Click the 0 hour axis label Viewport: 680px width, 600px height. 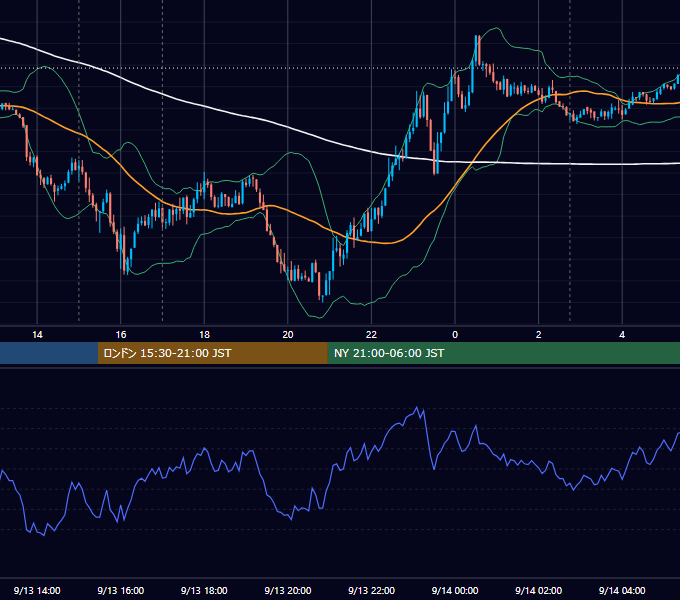click(455, 335)
